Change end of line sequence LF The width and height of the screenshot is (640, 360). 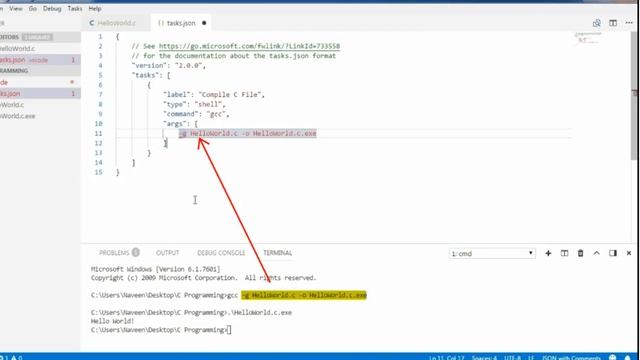pos(531,358)
